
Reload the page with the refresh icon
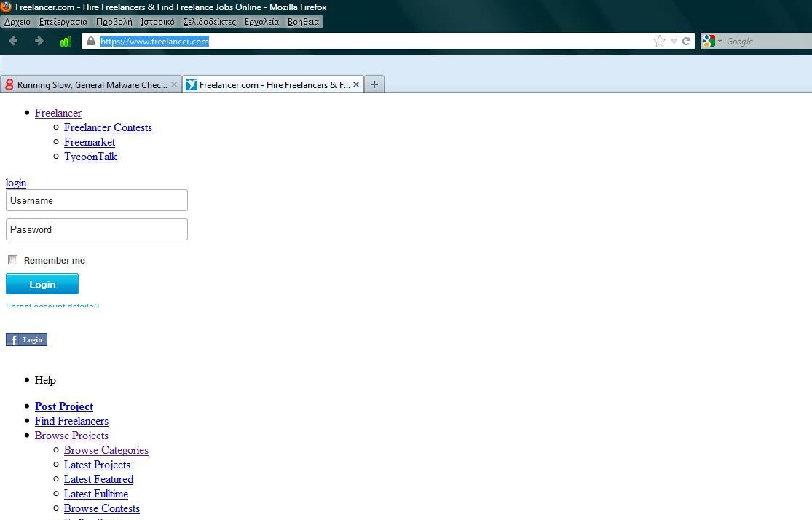click(686, 41)
